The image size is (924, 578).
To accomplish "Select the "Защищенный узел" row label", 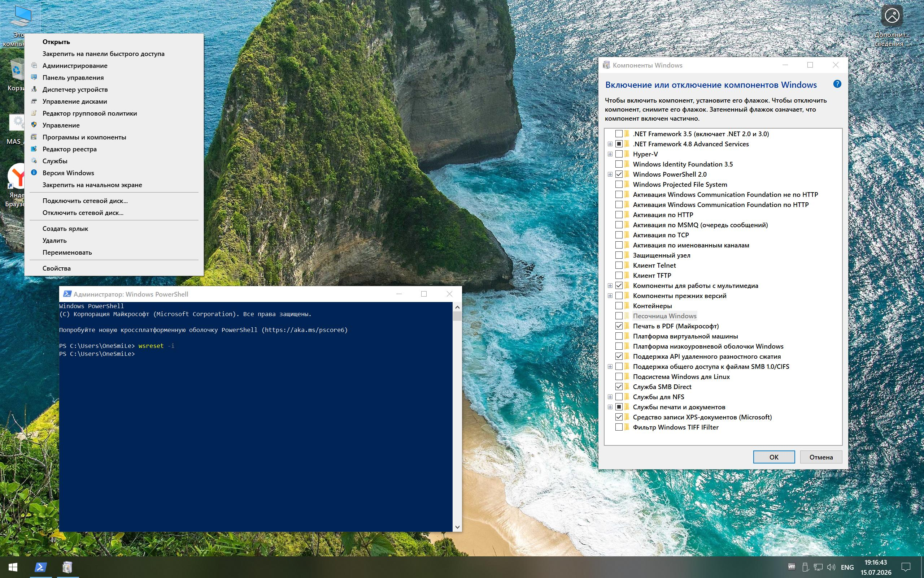I will click(x=661, y=255).
